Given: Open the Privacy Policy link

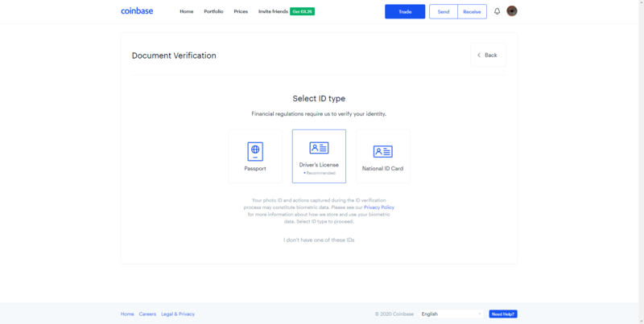Looking at the screenshot, I should 378,207.
